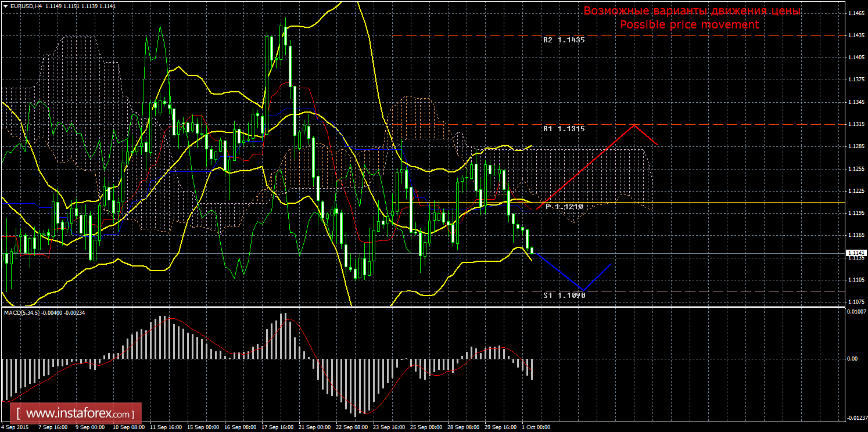Click the current price tag 1.1141
The height and width of the screenshot is (432, 868).
pyautogui.click(x=856, y=253)
